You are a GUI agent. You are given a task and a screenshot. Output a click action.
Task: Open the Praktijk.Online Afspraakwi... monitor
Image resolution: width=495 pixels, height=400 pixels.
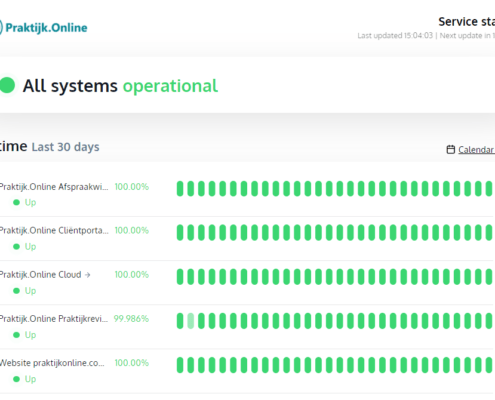[54, 187]
